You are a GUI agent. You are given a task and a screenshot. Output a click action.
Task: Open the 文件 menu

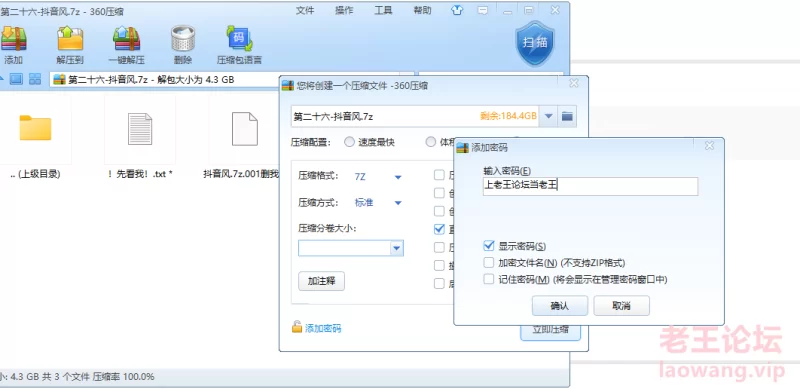305,10
